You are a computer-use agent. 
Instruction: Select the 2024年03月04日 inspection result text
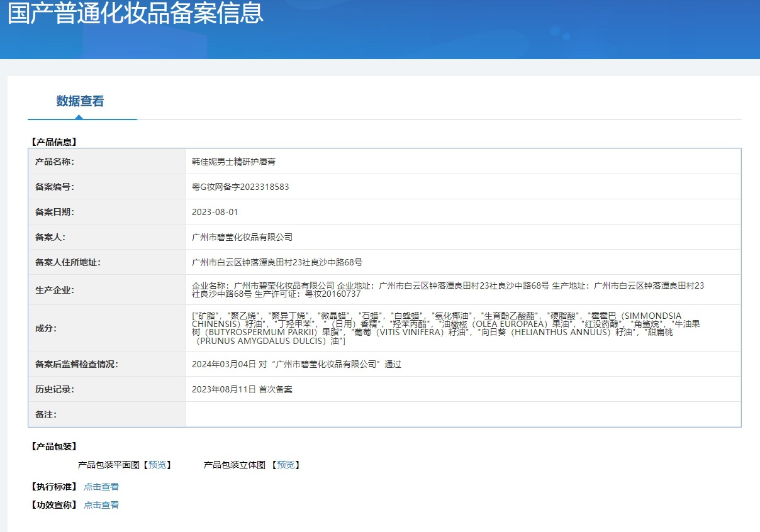click(296, 364)
